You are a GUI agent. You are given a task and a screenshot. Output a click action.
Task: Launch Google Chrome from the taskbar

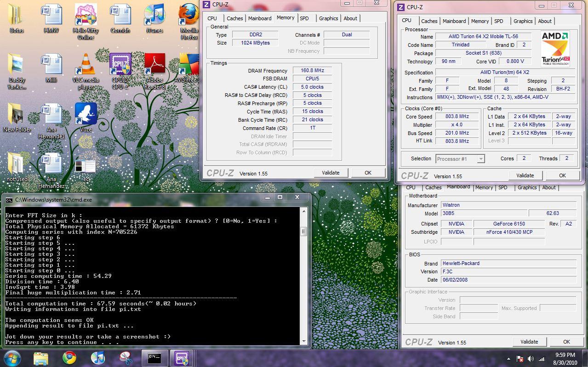click(69, 358)
